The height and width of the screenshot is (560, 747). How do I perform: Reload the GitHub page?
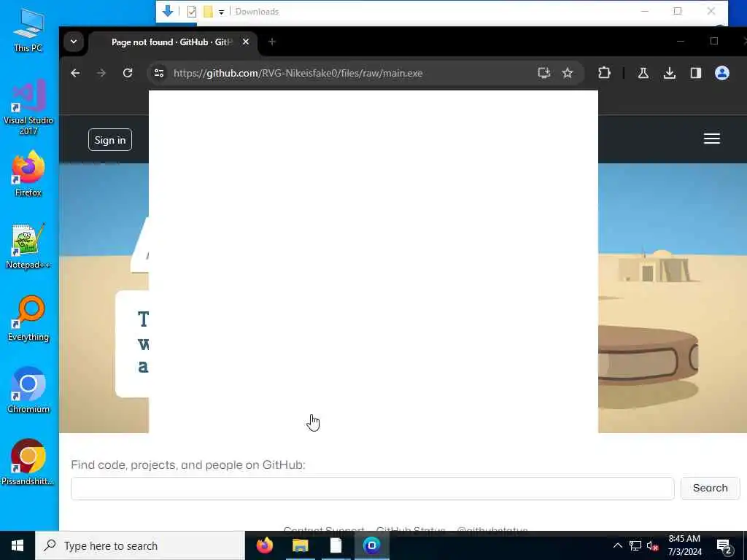[127, 73]
